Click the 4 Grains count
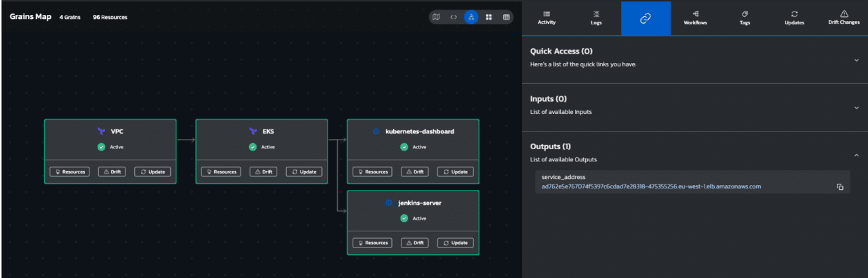 click(71, 17)
